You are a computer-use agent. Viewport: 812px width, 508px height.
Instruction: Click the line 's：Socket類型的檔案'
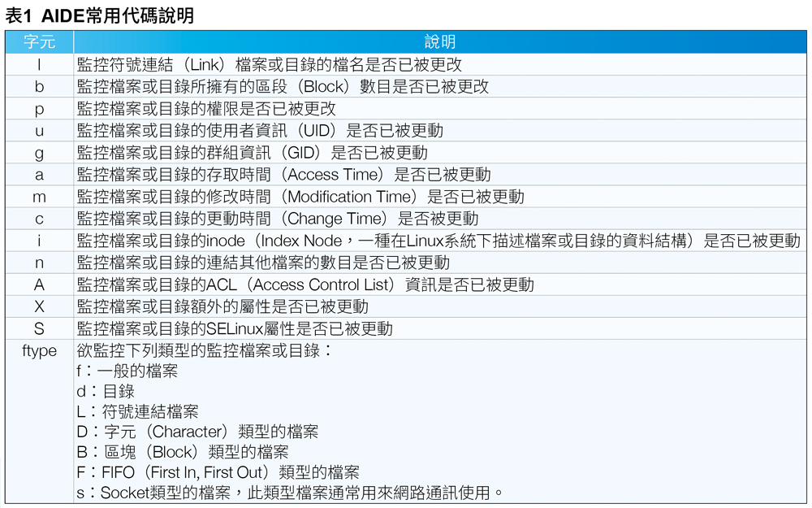tap(290, 493)
